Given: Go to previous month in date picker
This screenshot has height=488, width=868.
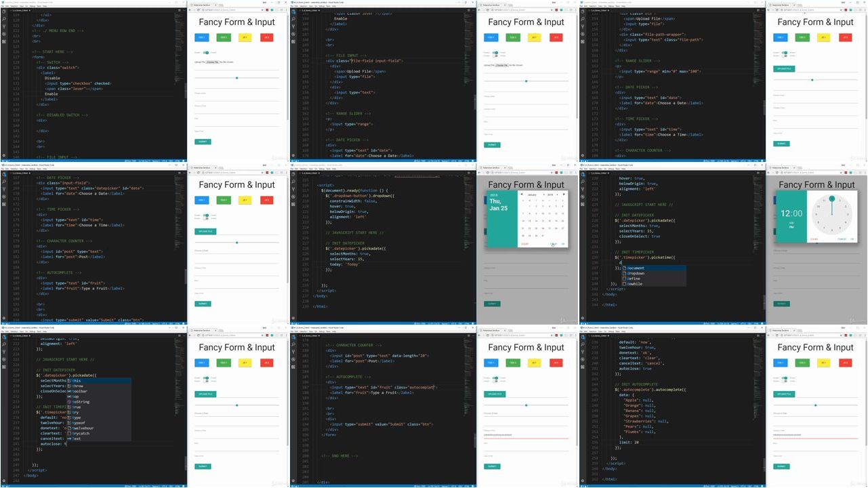Looking at the screenshot, I should [522, 195].
